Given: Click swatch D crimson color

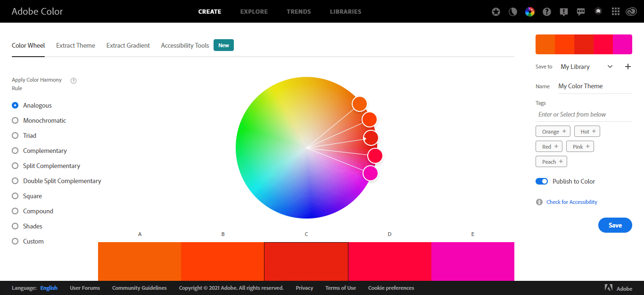Looking at the screenshot, I should [389, 261].
